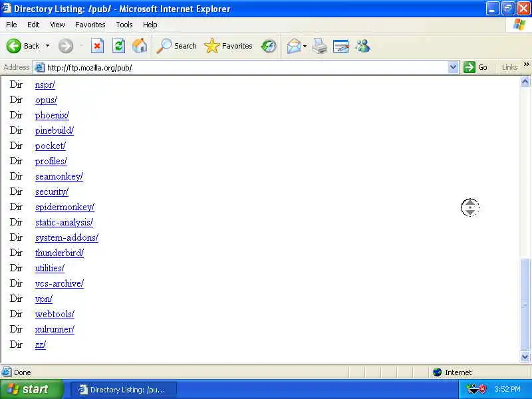
Task: Click the status bar page icon
Action: (7, 372)
